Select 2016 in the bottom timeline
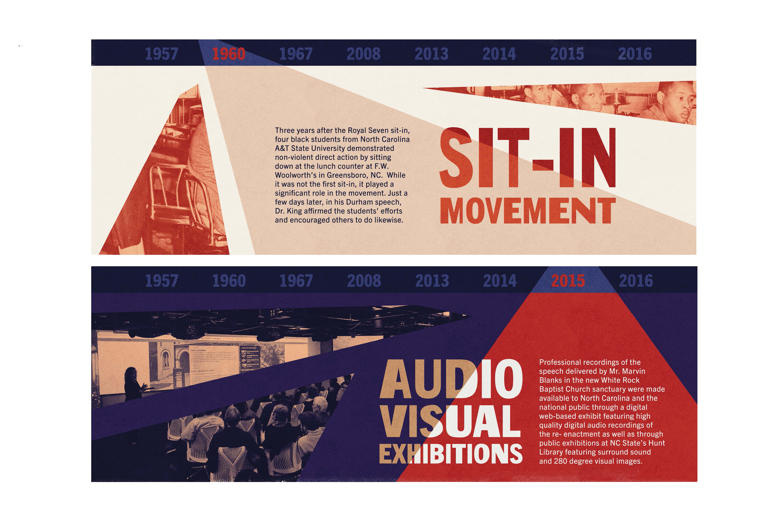 [636, 281]
